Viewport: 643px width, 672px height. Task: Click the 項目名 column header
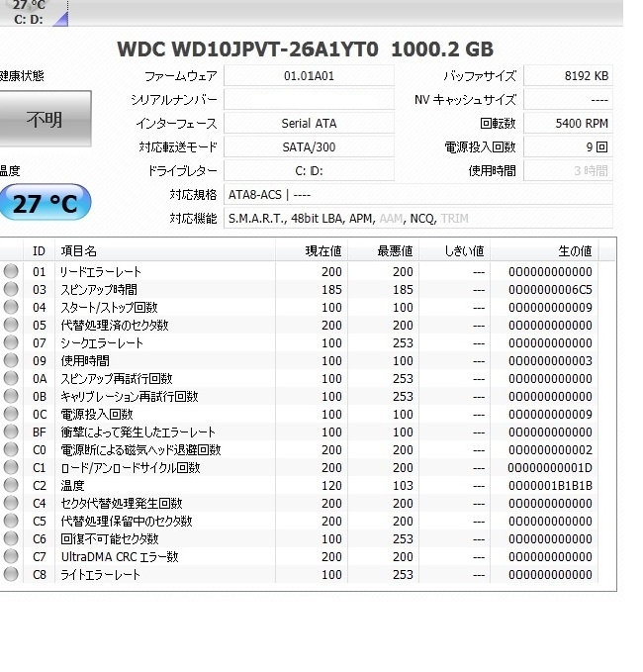pos(165,250)
